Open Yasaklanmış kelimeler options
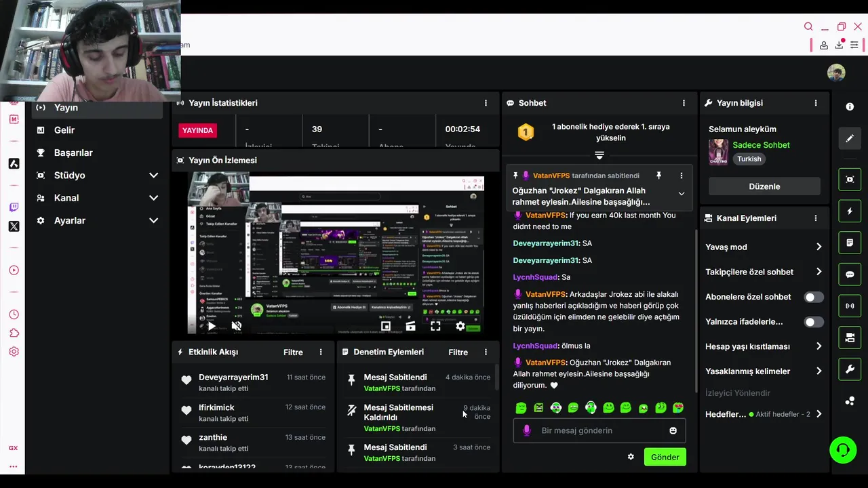The height and width of the screenshot is (488, 868). pyautogui.click(x=818, y=371)
